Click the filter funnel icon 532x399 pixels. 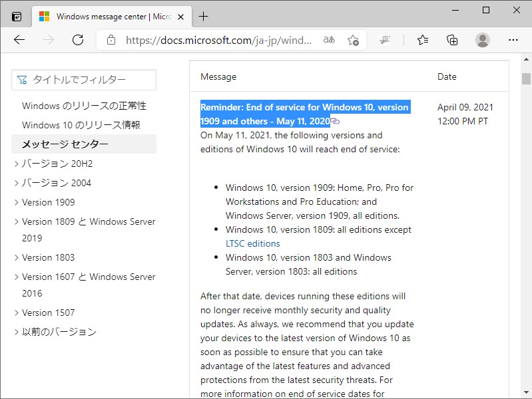click(x=22, y=80)
